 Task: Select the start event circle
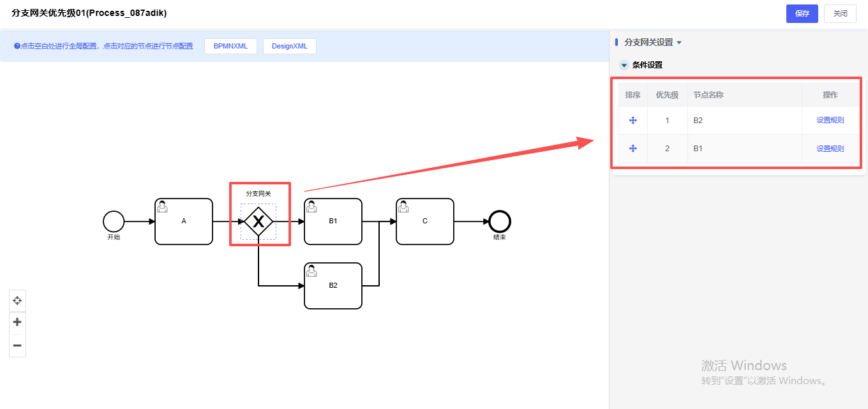click(x=114, y=221)
